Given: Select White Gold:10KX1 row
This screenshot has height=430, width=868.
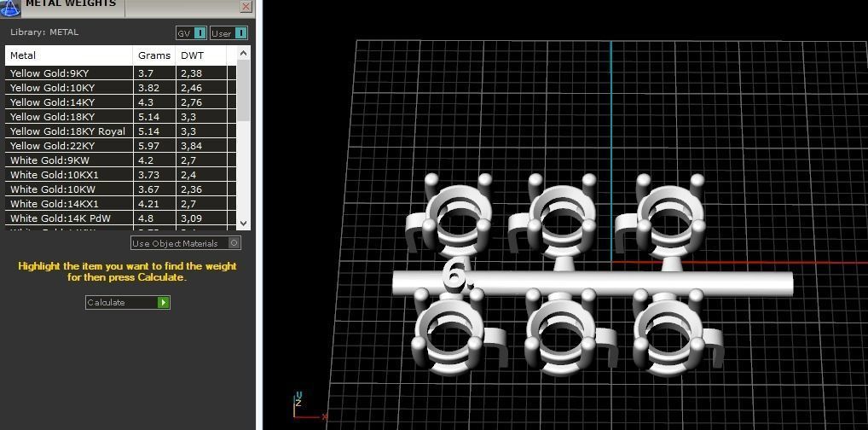Looking at the screenshot, I should (x=120, y=175).
